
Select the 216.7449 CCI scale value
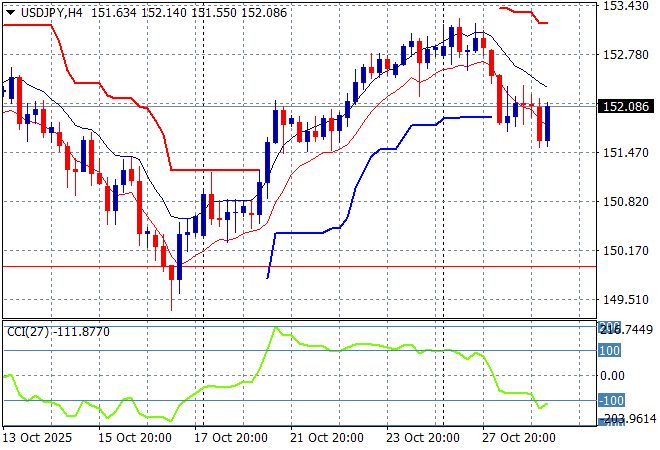[626, 330]
